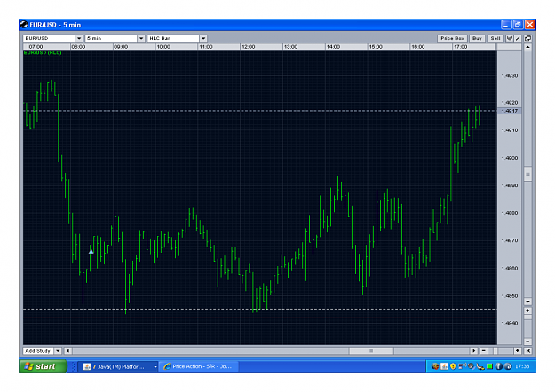Click the 1.4900 price axis label

[x=510, y=158]
